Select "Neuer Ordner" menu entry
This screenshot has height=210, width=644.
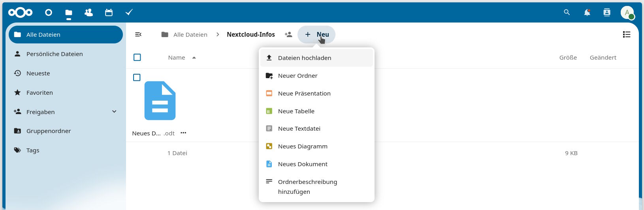pos(298,76)
